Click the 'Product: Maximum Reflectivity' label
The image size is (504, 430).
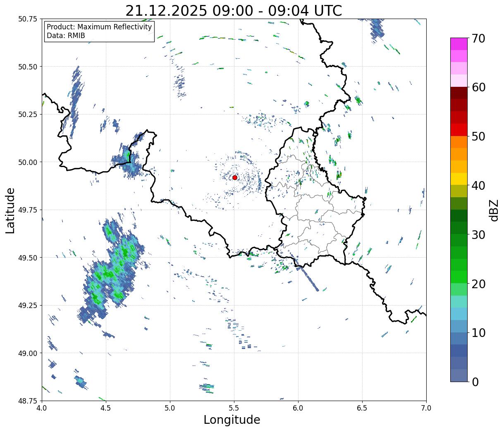(99, 27)
